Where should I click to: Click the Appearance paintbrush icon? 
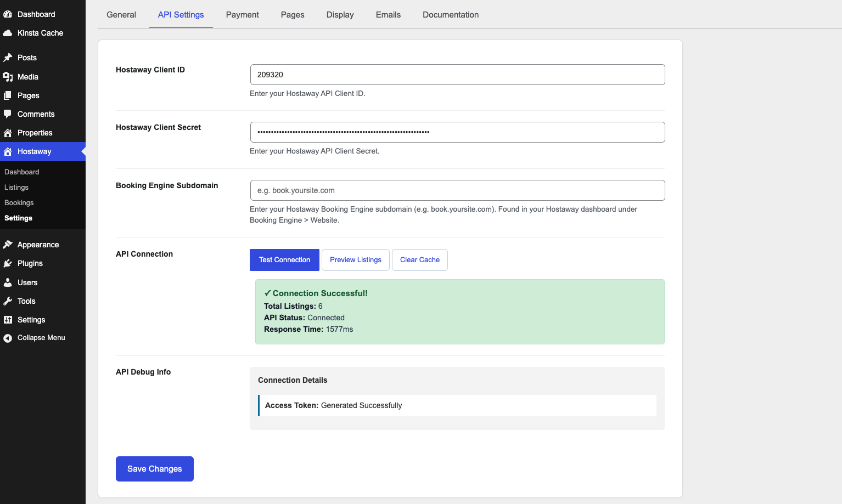tap(8, 245)
